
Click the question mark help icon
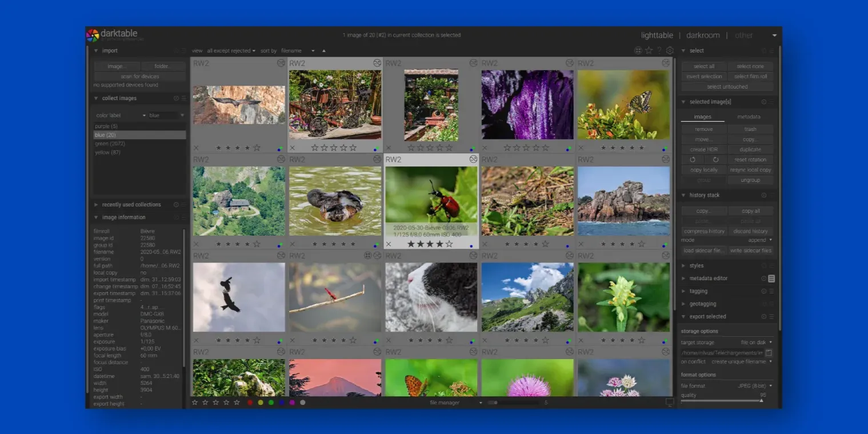659,50
